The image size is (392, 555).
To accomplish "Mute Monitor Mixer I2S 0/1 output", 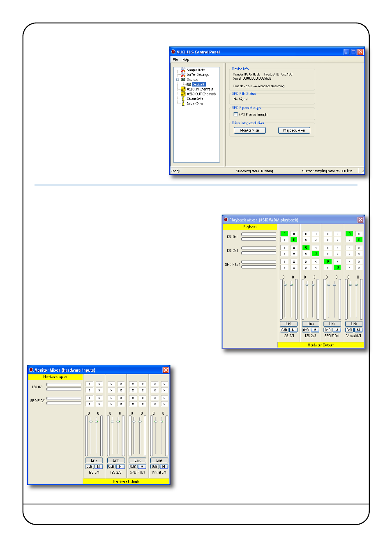I will point(99,467).
